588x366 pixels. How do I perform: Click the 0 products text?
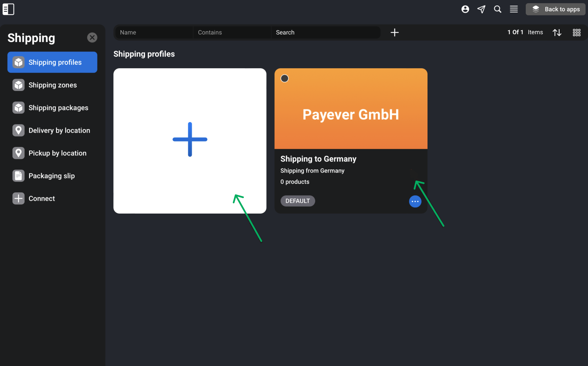coord(295,182)
